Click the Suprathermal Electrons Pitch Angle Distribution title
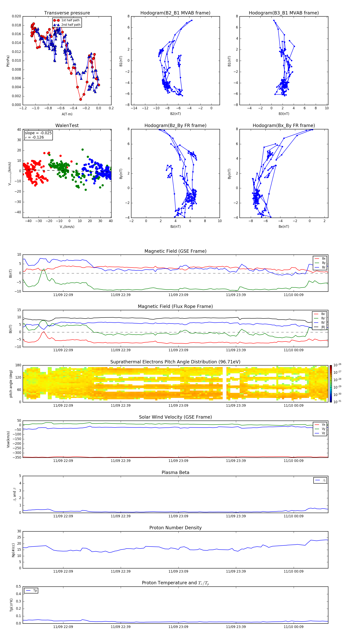 (x=175, y=362)
